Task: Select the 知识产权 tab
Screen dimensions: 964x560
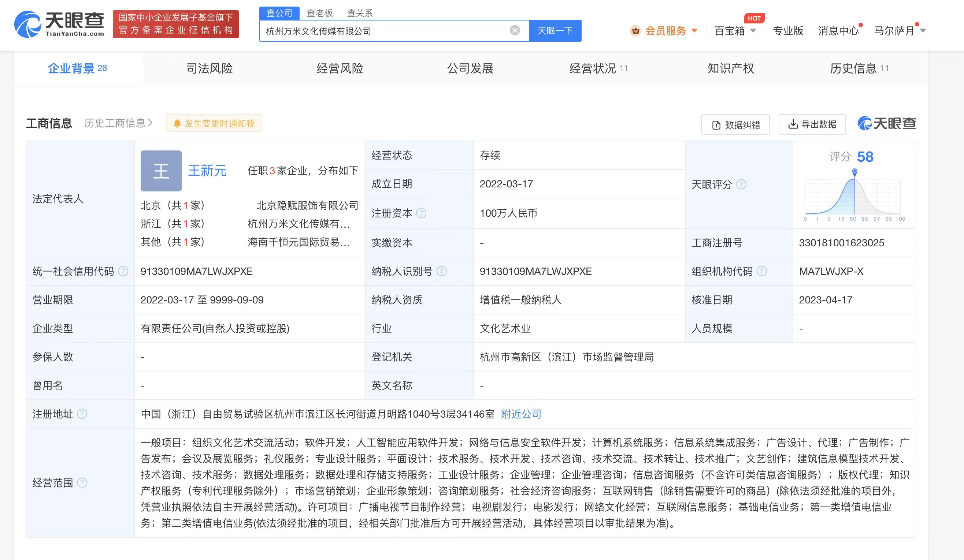Action: 731,68
